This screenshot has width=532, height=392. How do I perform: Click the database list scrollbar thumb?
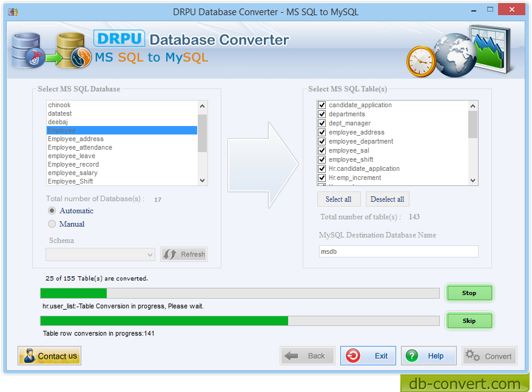[x=202, y=133]
